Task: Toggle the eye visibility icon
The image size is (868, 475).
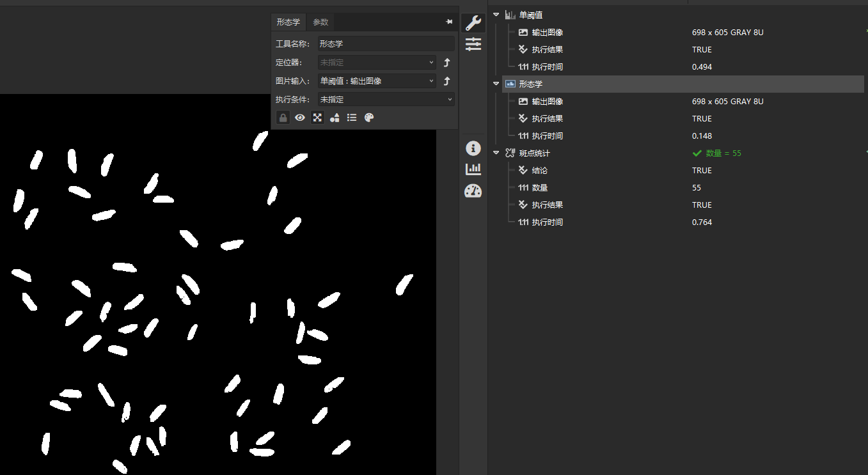Action: [300, 118]
